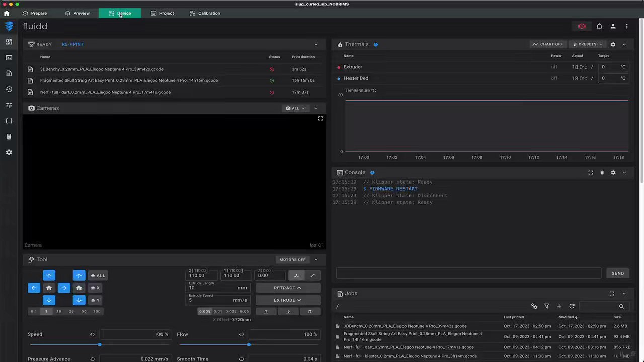Open the camera ALL dropdown

(x=295, y=108)
